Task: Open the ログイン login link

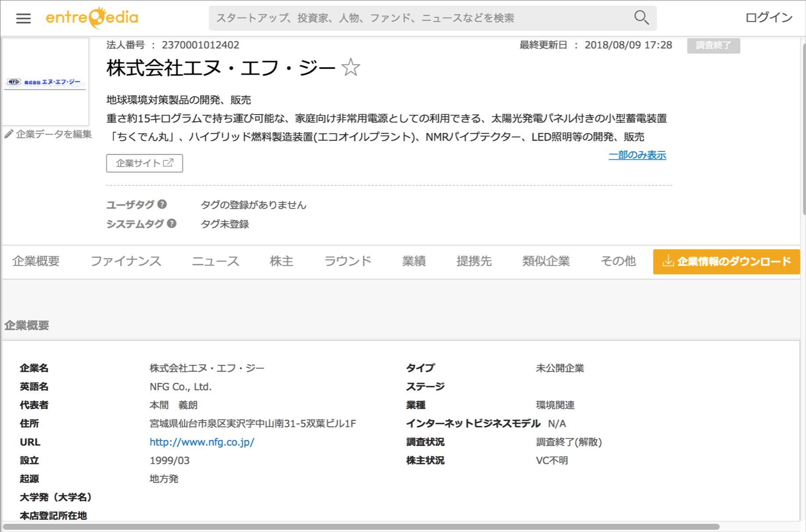Action: (768, 18)
